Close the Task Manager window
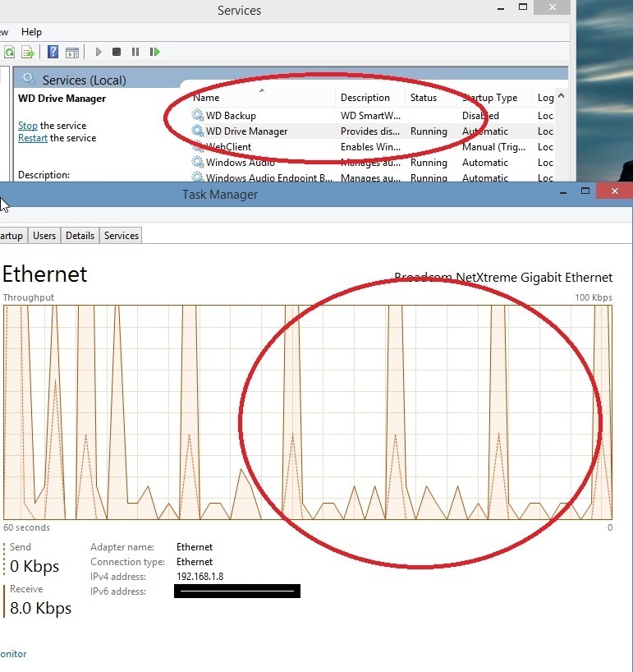The image size is (633, 672). (x=615, y=191)
